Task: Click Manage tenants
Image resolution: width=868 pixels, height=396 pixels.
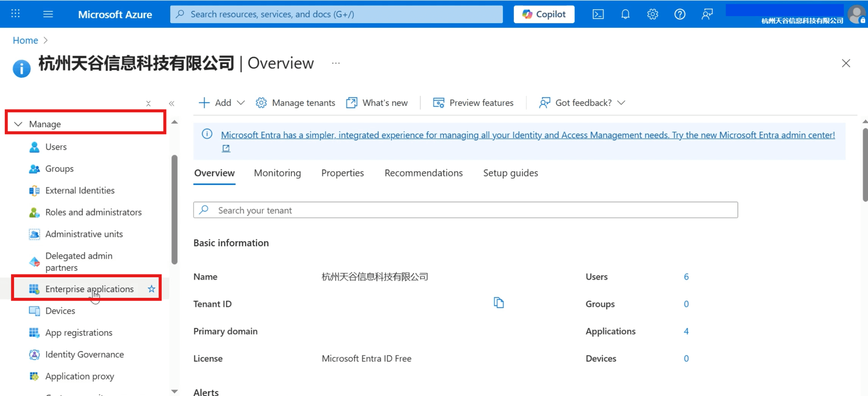Action: 295,103
